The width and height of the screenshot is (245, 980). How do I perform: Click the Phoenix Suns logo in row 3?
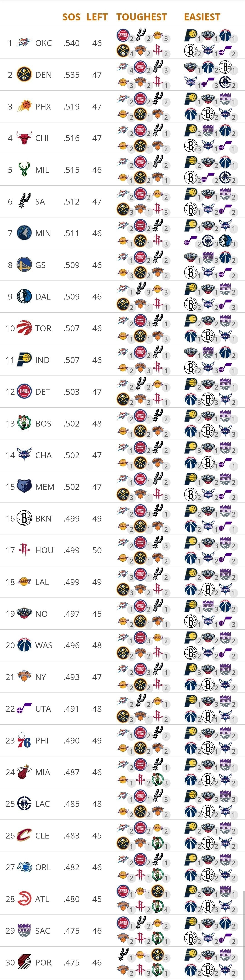24,106
